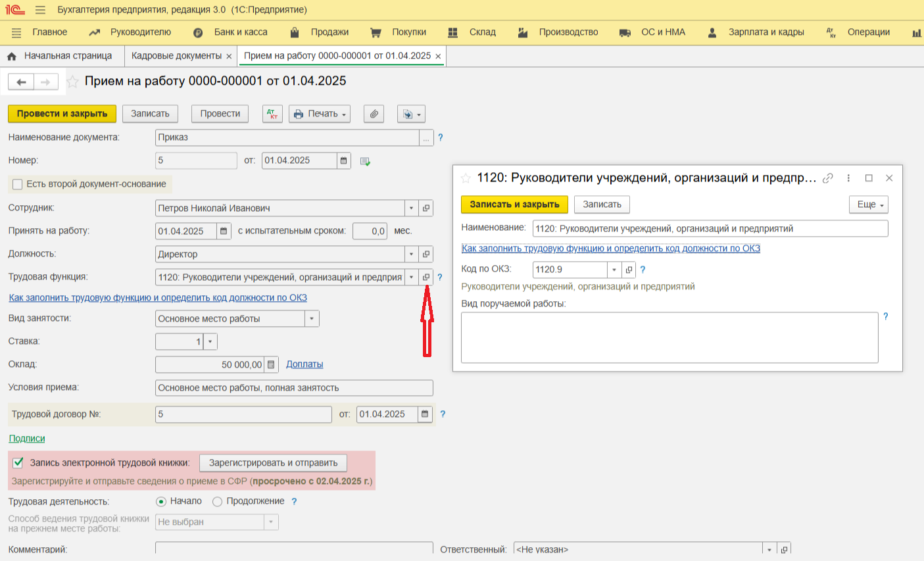Click the Дт/Кт postings icon in toolbar
Screen dimensions: 924x561
click(x=272, y=114)
